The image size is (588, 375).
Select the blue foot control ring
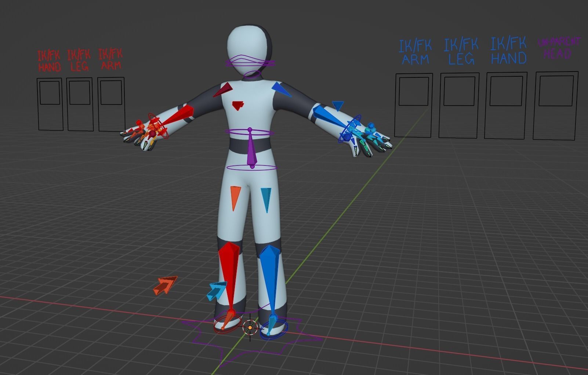(274, 329)
